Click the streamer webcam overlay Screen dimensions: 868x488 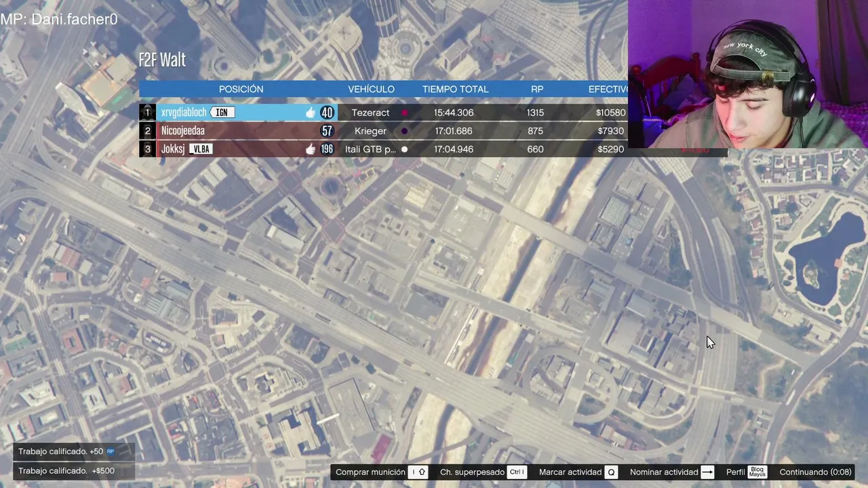(x=748, y=75)
